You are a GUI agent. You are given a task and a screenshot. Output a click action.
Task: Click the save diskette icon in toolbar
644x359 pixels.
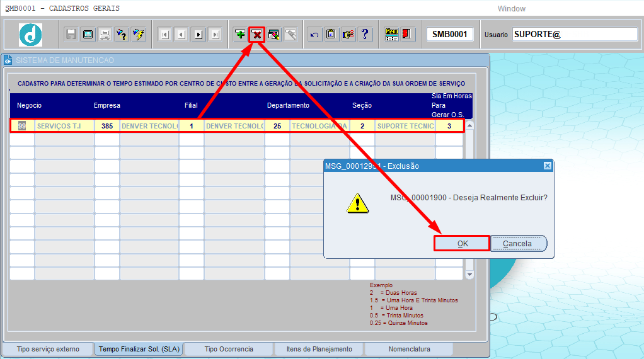pos(71,35)
